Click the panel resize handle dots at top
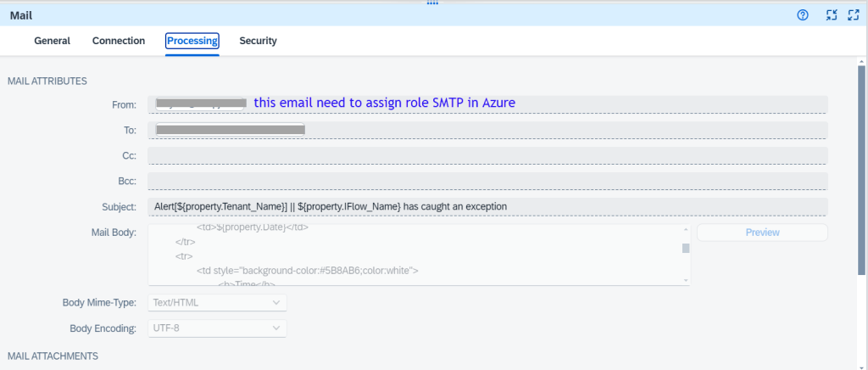This screenshot has width=868, height=370. click(433, 3)
